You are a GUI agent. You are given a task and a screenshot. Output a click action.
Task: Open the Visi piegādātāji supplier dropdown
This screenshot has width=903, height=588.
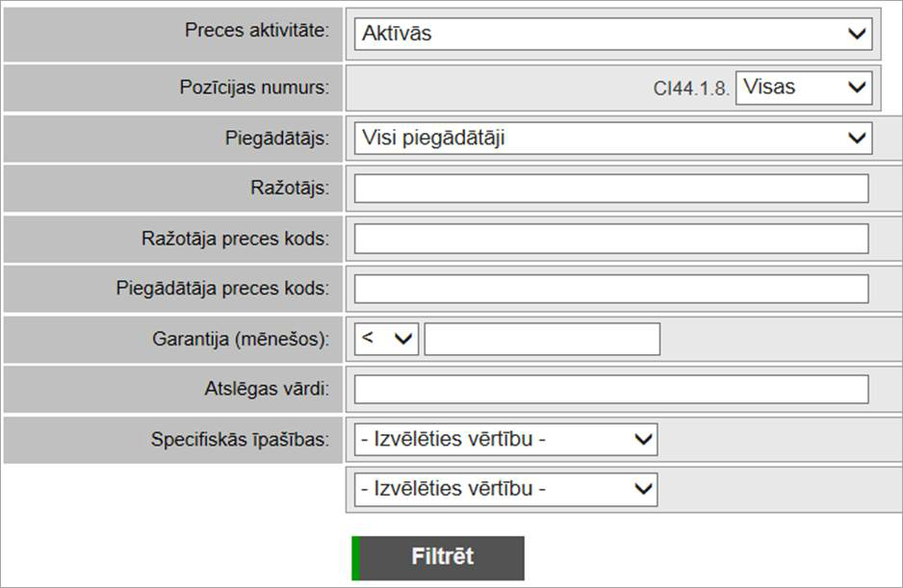pyautogui.click(x=612, y=138)
